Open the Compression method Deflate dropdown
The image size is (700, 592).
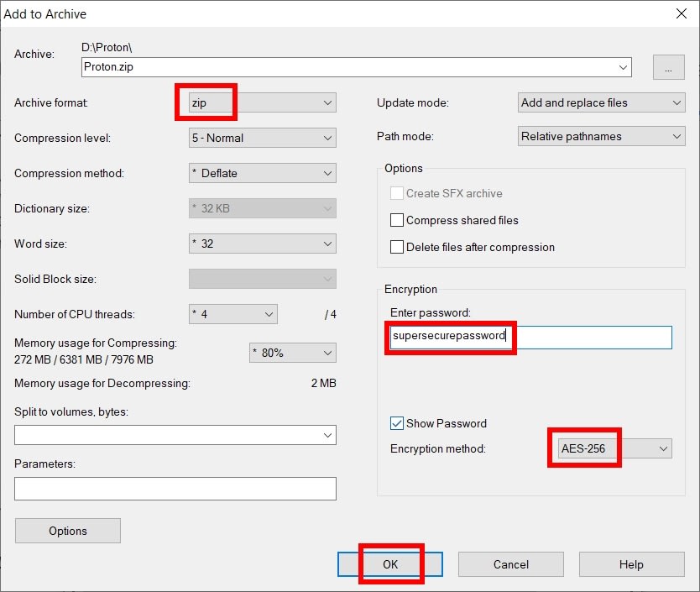coord(263,173)
